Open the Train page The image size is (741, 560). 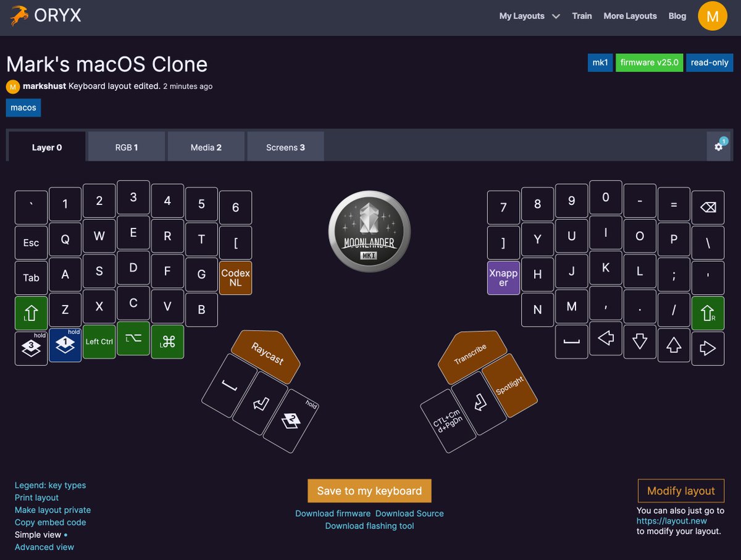[x=582, y=16]
